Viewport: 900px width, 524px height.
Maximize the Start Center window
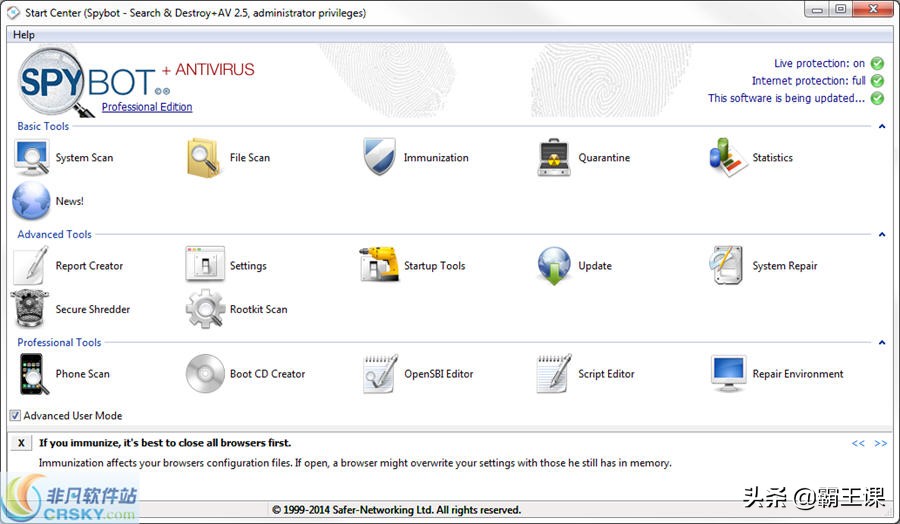coord(841,9)
